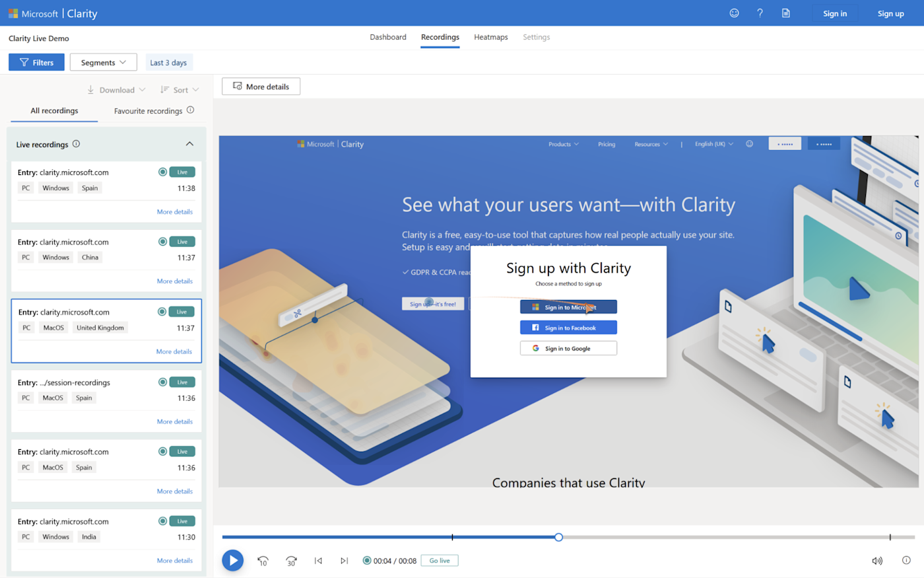Click the feedback smiley icon in header
The width and height of the screenshot is (924, 578).
click(734, 13)
